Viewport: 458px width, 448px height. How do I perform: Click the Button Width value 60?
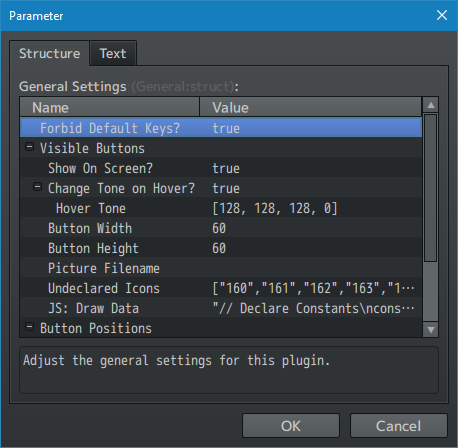coord(219,228)
